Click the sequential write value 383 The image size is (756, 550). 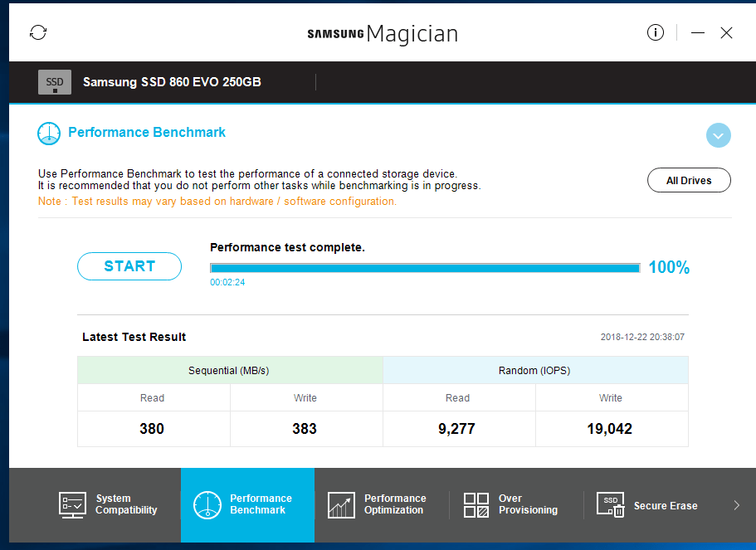pos(305,429)
